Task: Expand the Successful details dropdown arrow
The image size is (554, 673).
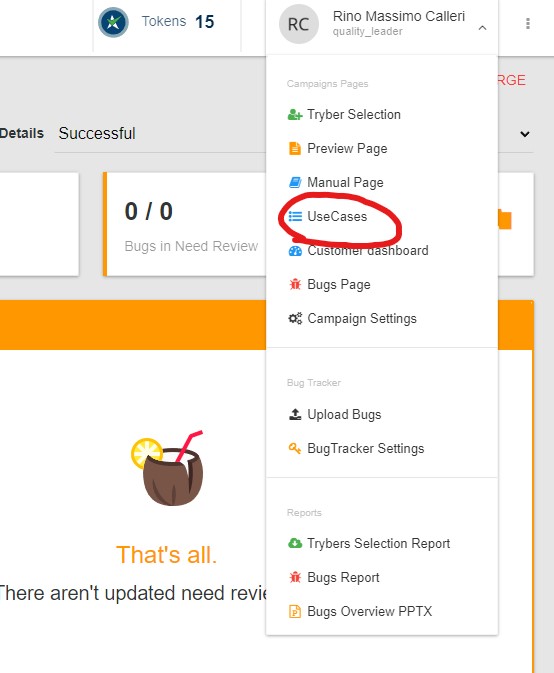Action: (x=524, y=134)
